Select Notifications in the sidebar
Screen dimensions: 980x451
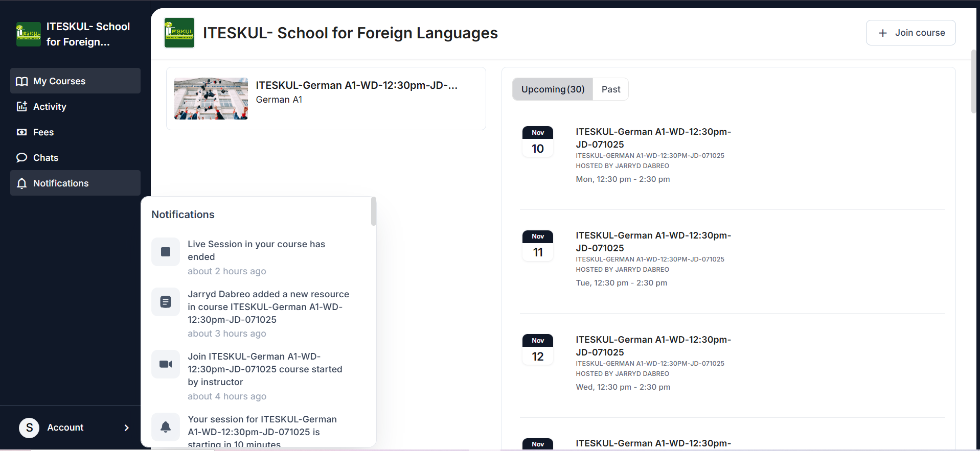75,183
